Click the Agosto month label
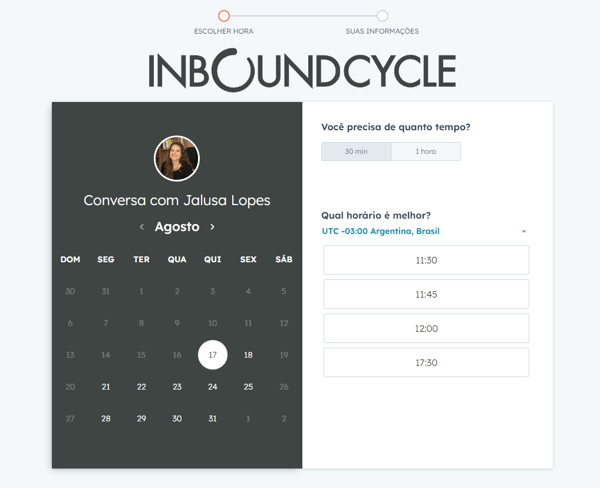600x488 pixels. coord(177,227)
